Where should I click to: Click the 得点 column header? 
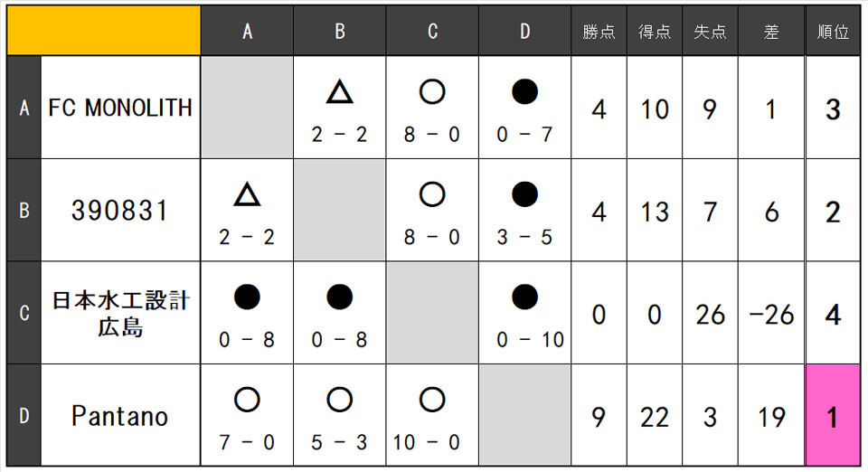click(655, 32)
